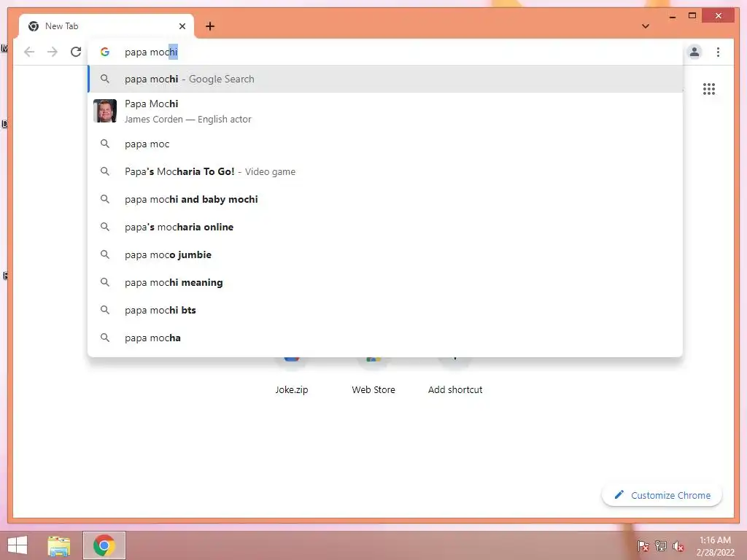Open the Windows Start button
This screenshot has width=747, height=560.
pos(18,545)
